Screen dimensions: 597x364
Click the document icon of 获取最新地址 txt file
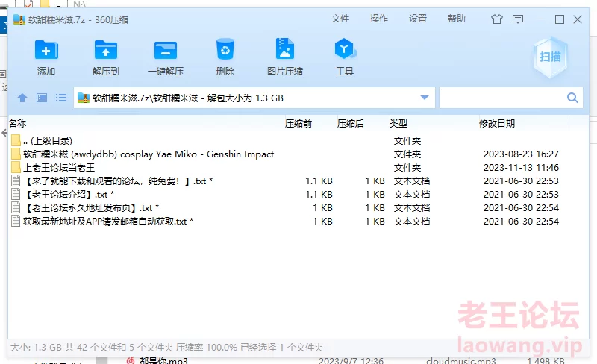pos(16,222)
